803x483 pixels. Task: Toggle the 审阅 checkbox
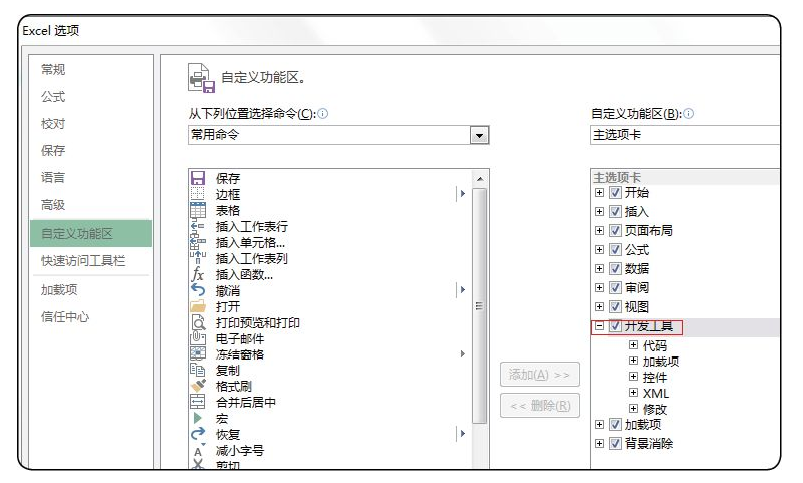click(615, 287)
